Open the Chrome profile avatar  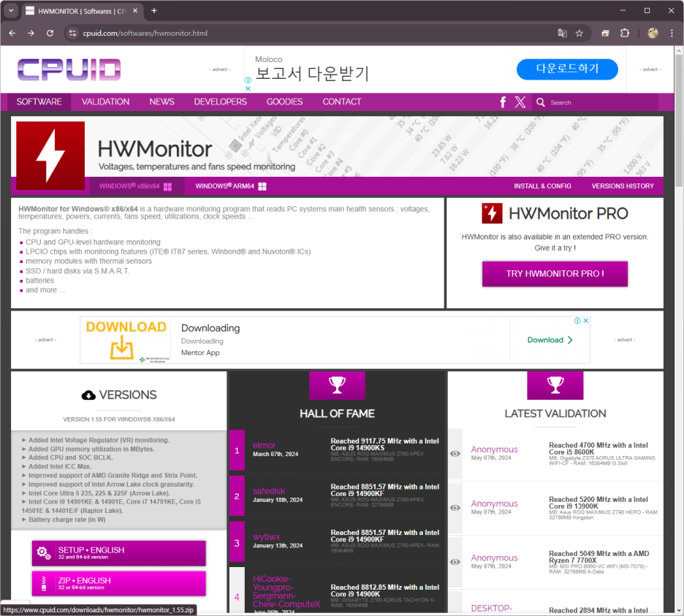[653, 33]
